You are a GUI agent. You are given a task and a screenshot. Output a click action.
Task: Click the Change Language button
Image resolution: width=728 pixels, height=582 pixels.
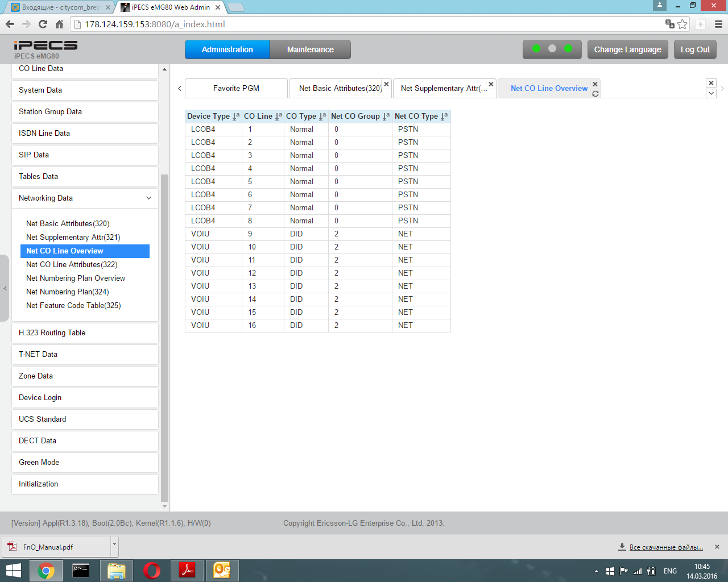[627, 49]
